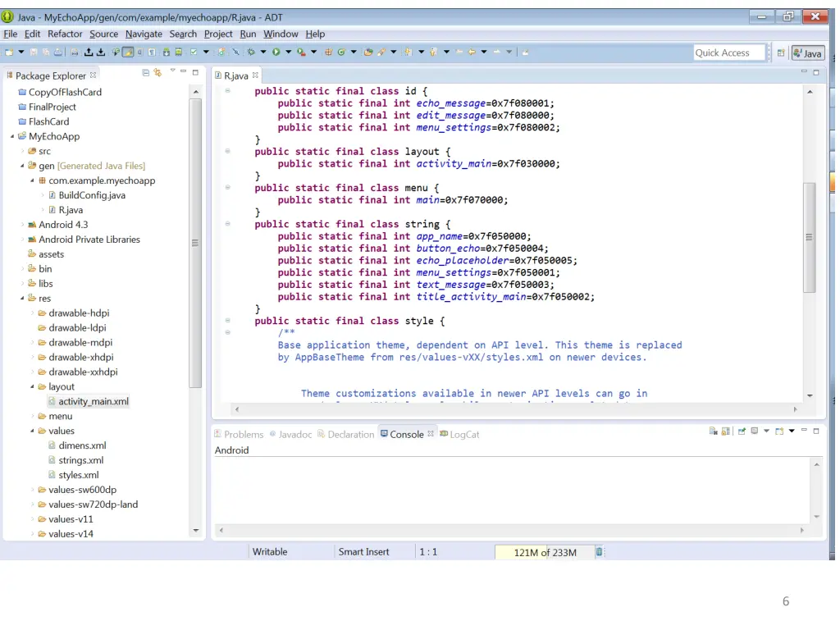Viewport: 840px width, 630px height.
Task: Open the Refactor menu
Action: point(65,34)
